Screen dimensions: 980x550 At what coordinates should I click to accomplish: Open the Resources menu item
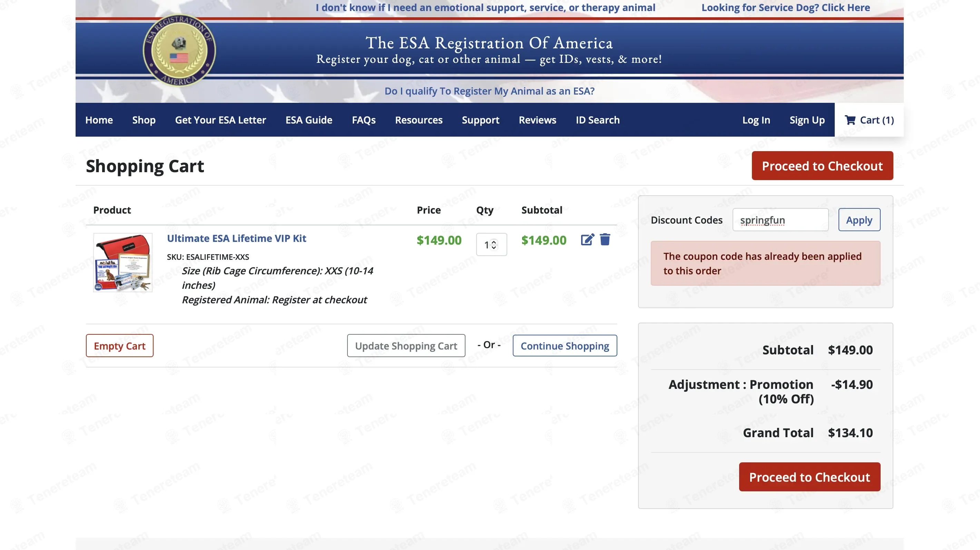(419, 120)
